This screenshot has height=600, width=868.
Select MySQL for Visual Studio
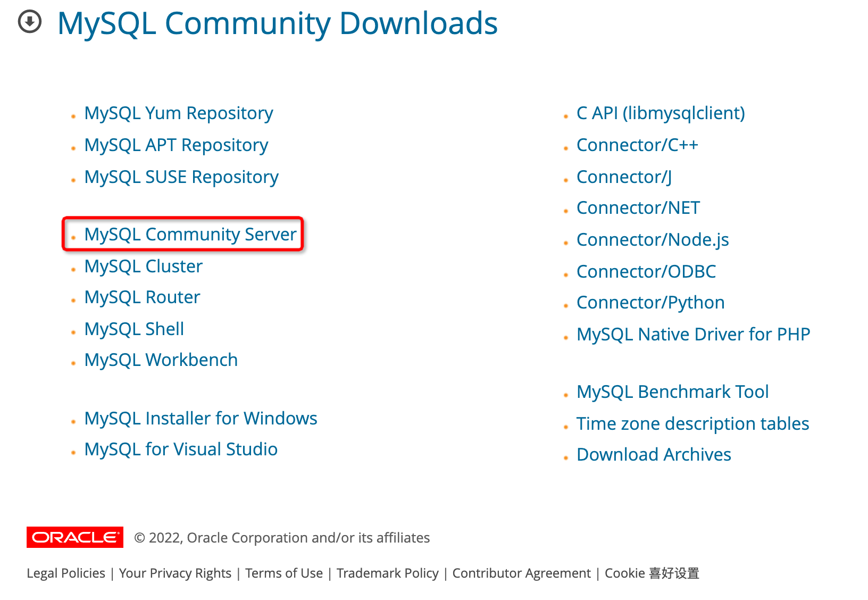(181, 449)
